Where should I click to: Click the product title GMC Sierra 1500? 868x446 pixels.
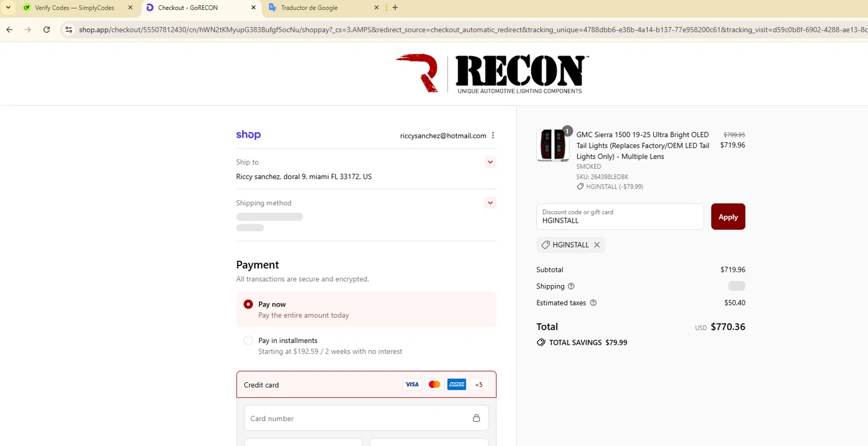point(643,145)
